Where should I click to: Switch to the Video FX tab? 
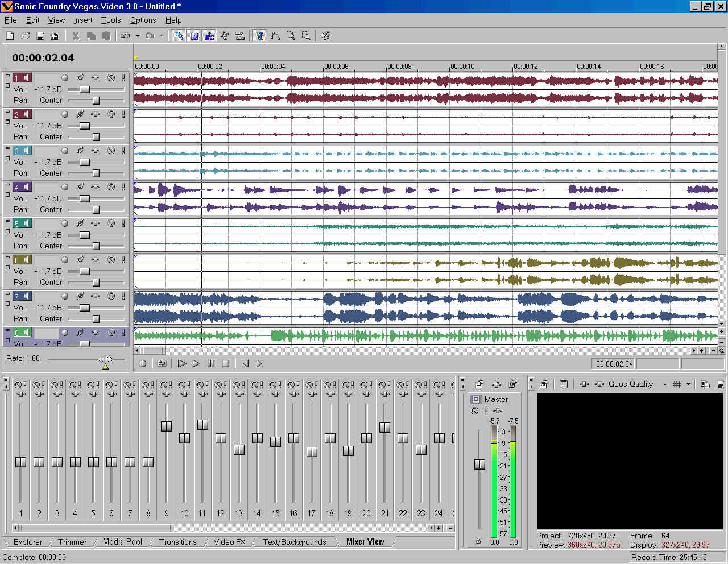tap(230, 542)
